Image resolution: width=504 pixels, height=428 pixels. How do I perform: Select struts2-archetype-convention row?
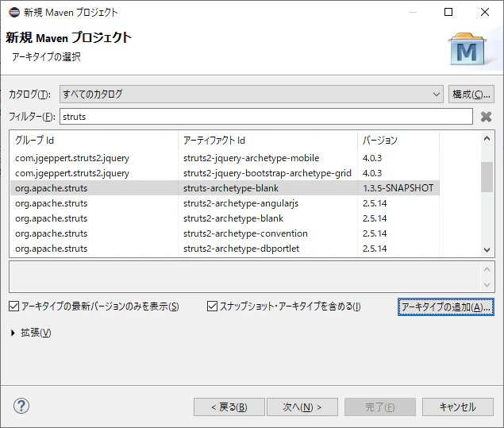225,233
